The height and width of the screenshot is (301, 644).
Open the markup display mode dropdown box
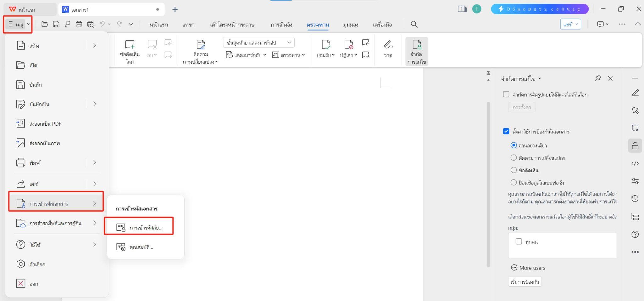click(258, 43)
